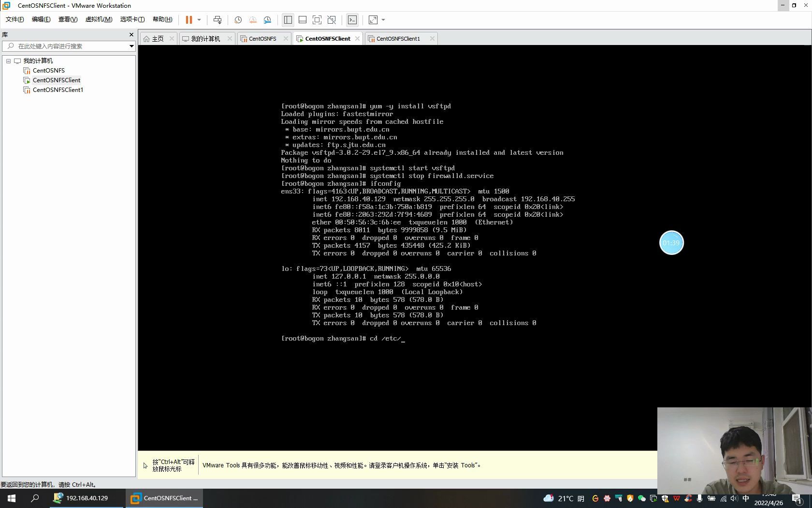The image size is (812, 508).
Task: Click the Windows taskbar search icon
Action: click(35, 498)
